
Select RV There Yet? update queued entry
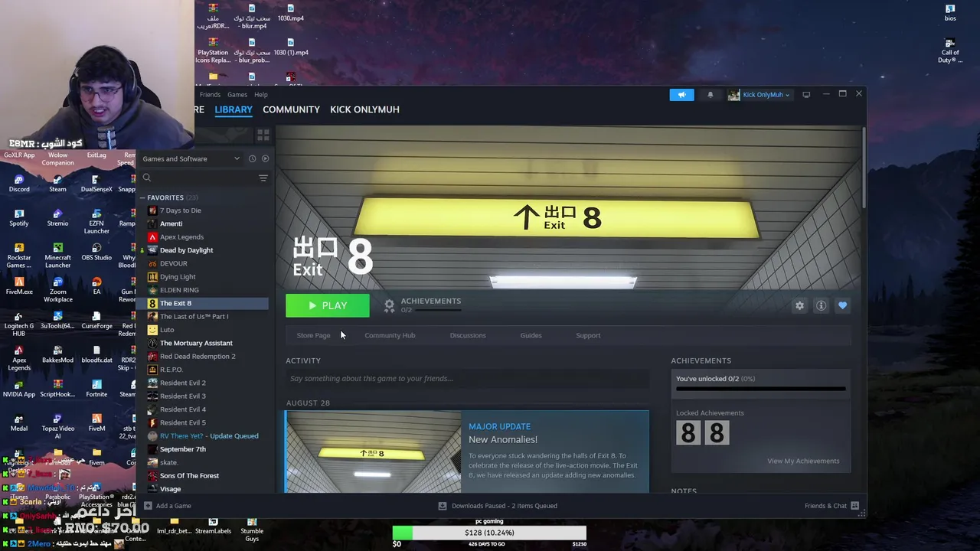click(x=209, y=436)
